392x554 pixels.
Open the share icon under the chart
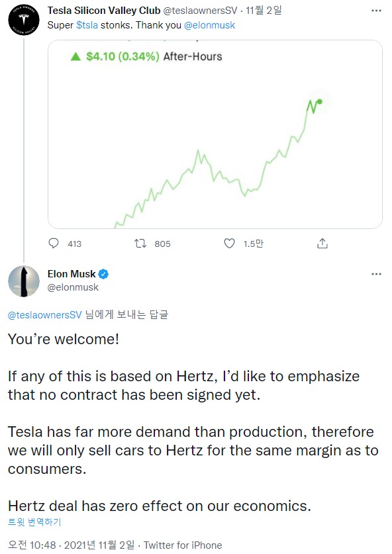click(x=322, y=244)
